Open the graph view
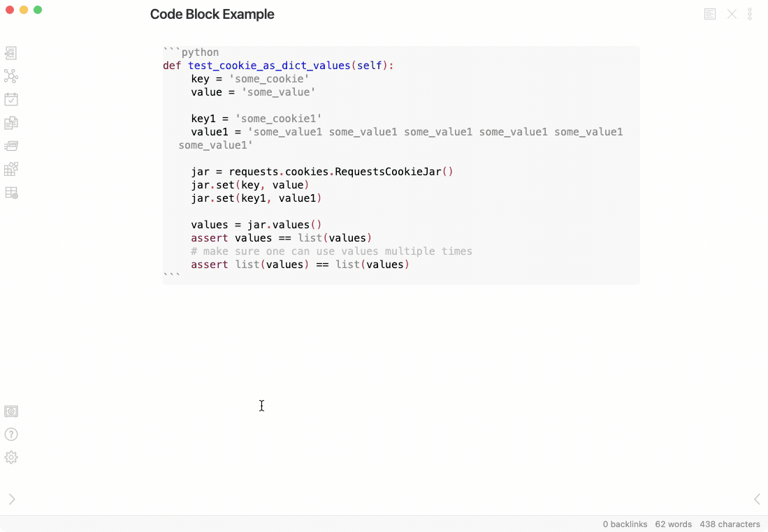The height and width of the screenshot is (532, 768). point(10,76)
